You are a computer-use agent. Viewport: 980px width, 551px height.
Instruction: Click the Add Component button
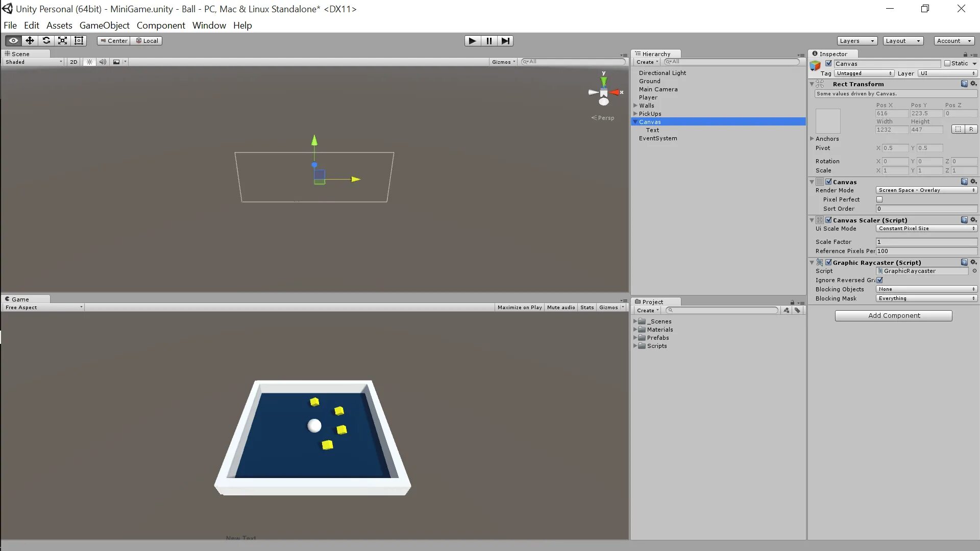pyautogui.click(x=893, y=316)
